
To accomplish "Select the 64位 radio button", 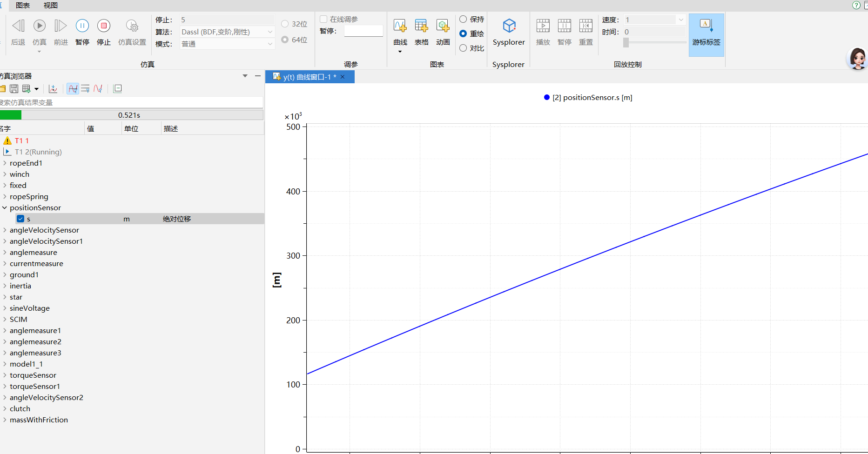I will tap(285, 40).
